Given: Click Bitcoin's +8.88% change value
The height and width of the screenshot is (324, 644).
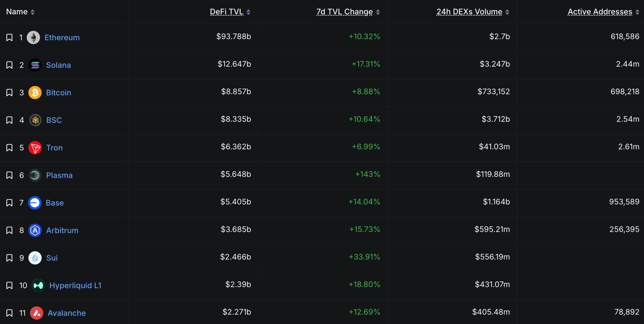Looking at the screenshot, I should point(366,91).
